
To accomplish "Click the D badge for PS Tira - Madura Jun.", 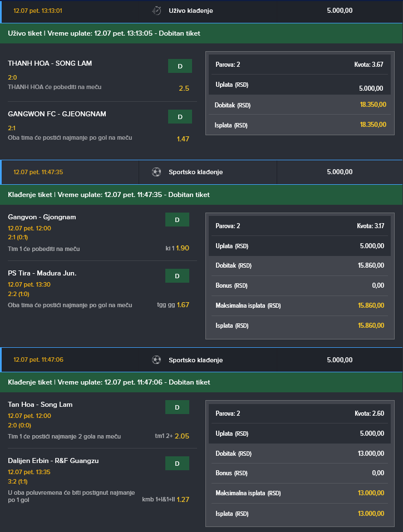I will [177, 276].
